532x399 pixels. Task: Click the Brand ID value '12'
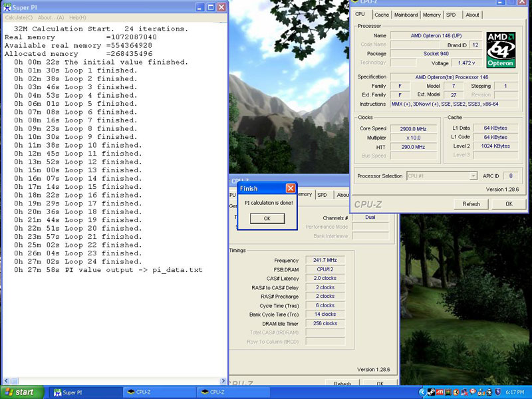click(x=475, y=45)
